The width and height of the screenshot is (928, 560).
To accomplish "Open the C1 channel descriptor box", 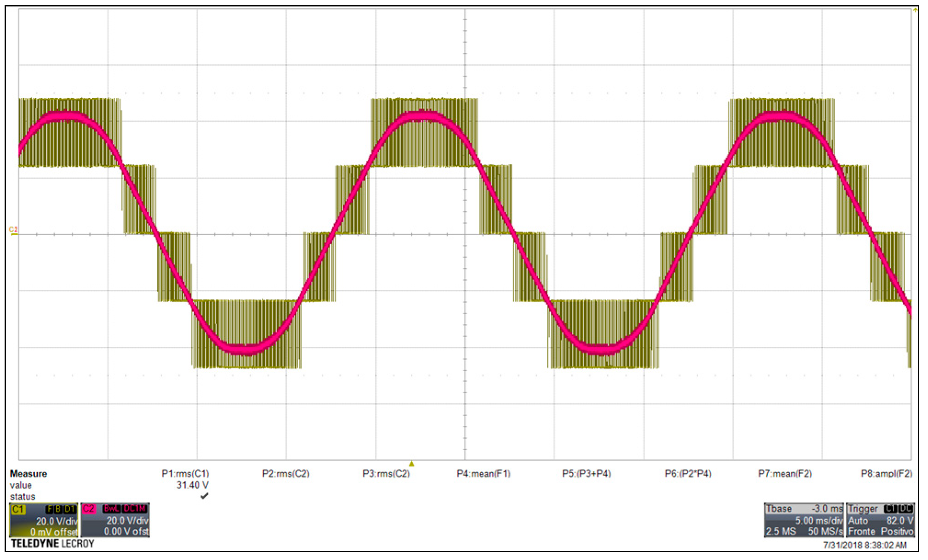I will 44,520.
